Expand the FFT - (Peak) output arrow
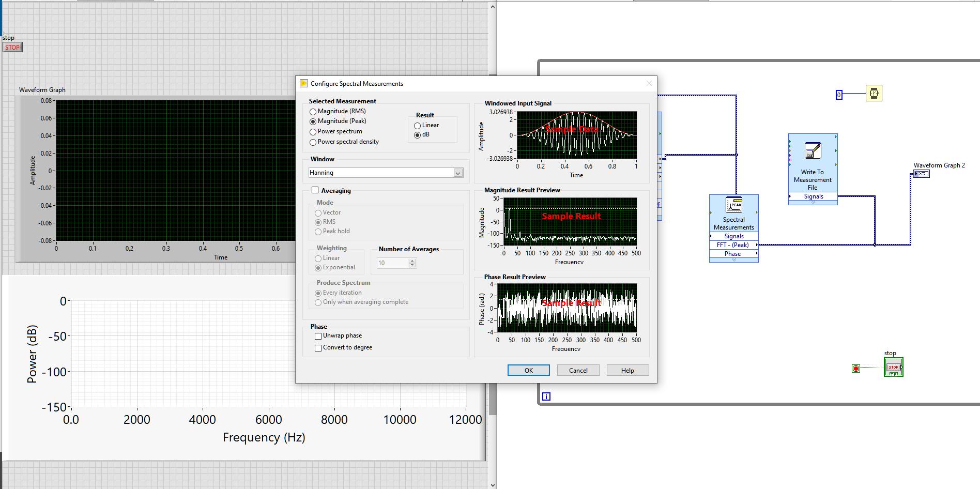This screenshot has height=489, width=980. point(756,244)
